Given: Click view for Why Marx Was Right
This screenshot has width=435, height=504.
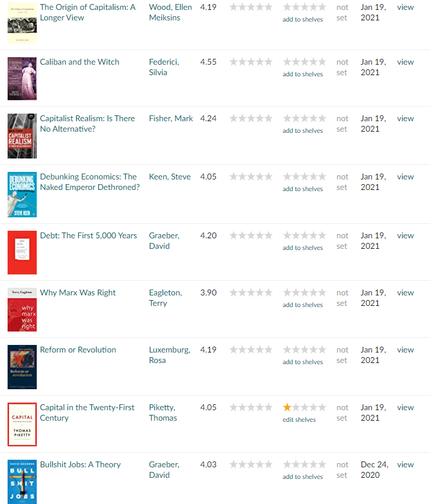Looking at the screenshot, I should coord(405,292).
